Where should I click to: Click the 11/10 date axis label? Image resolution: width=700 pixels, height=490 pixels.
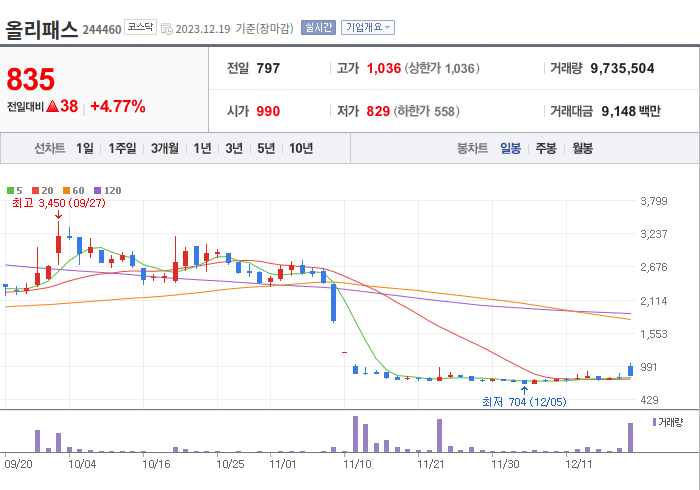(357, 464)
